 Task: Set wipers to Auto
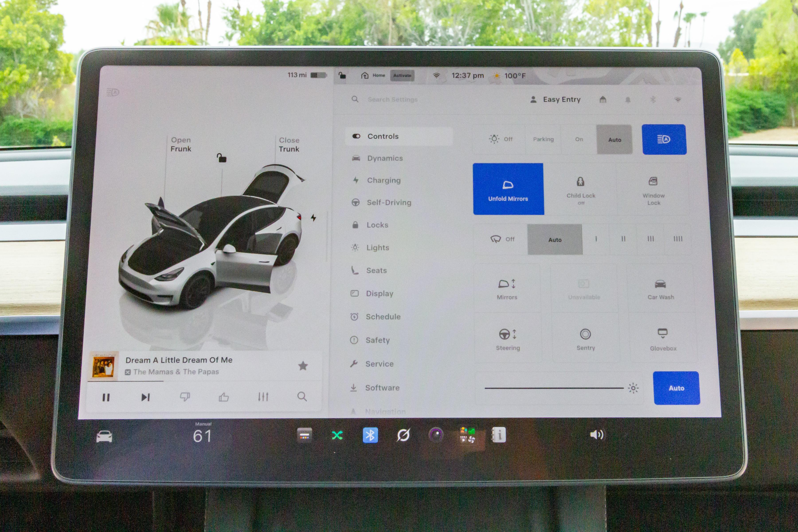click(555, 240)
